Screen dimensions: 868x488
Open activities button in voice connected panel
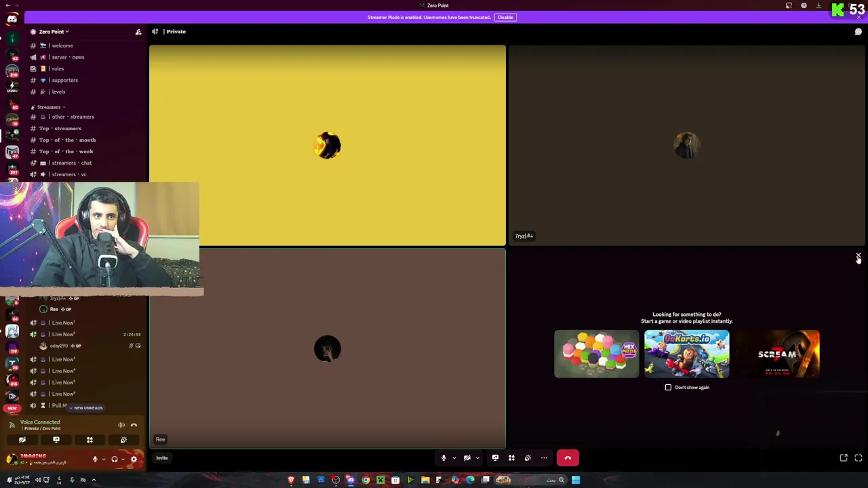pos(90,441)
